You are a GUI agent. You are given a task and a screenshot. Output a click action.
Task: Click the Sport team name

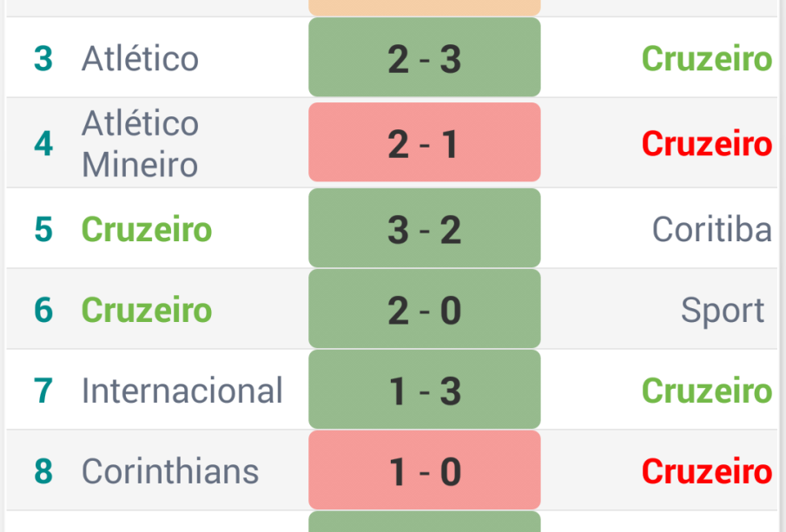tap(723, 310)
